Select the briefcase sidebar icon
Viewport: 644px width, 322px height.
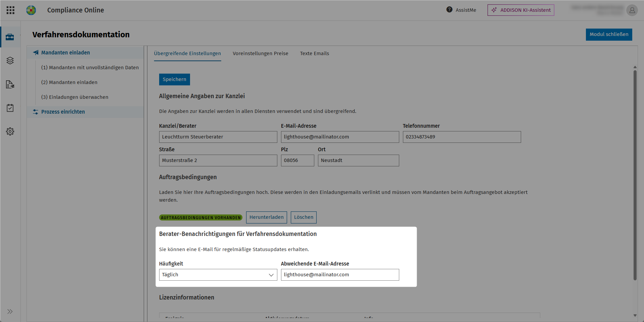tap(10, 37)
